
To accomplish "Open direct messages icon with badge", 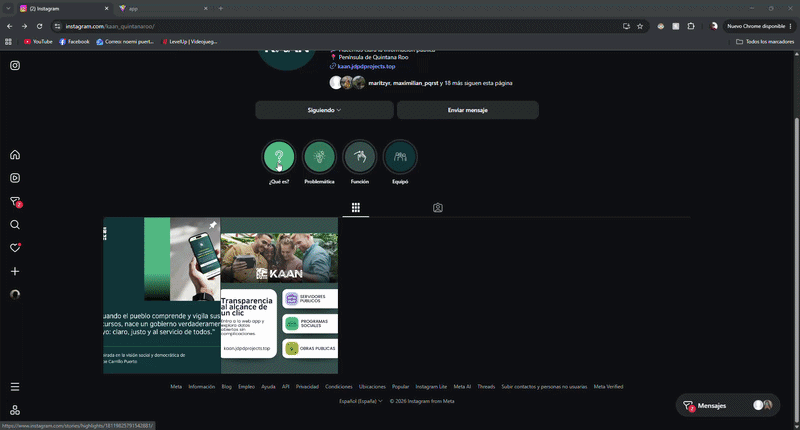I will click(x=15, y=201).
